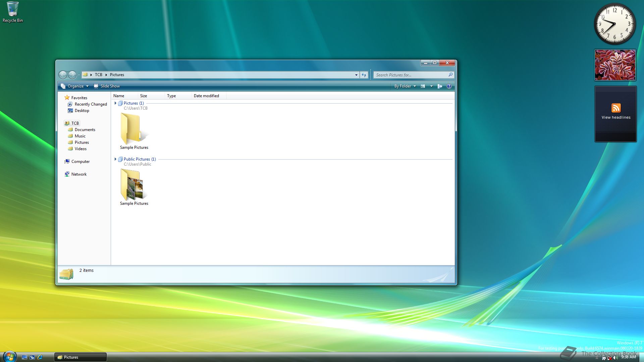
Task: Click the slide show photo gadget
Action: click(615, 65)
